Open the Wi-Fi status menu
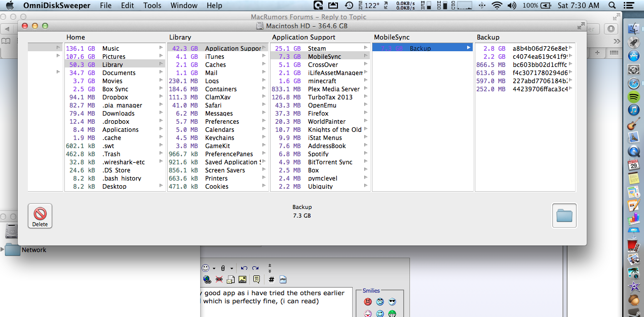Image resolution: width=644 pixels, height=317 pixels. 497,6
